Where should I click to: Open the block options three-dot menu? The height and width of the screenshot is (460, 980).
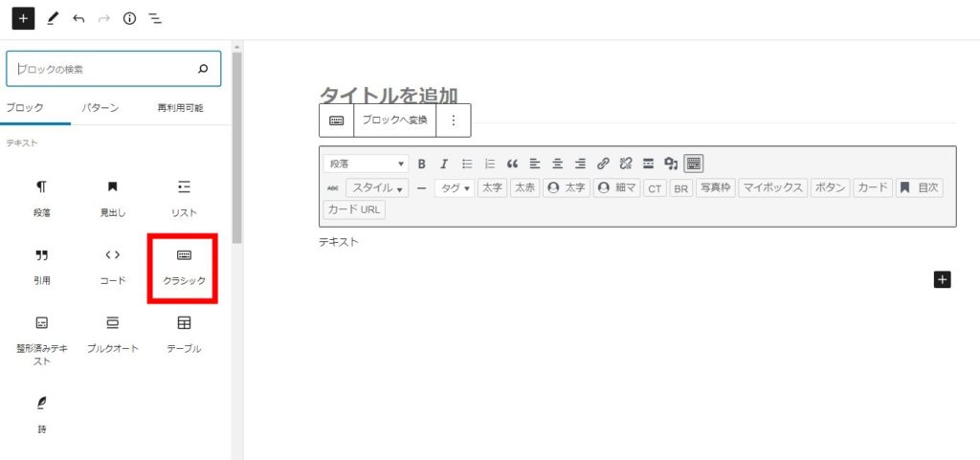[454, 120]
